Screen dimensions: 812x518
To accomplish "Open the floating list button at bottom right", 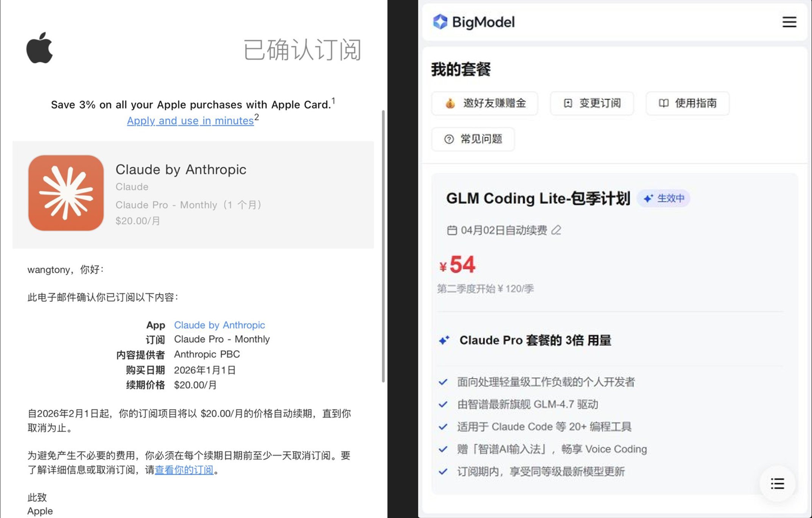I will point(777,484).
